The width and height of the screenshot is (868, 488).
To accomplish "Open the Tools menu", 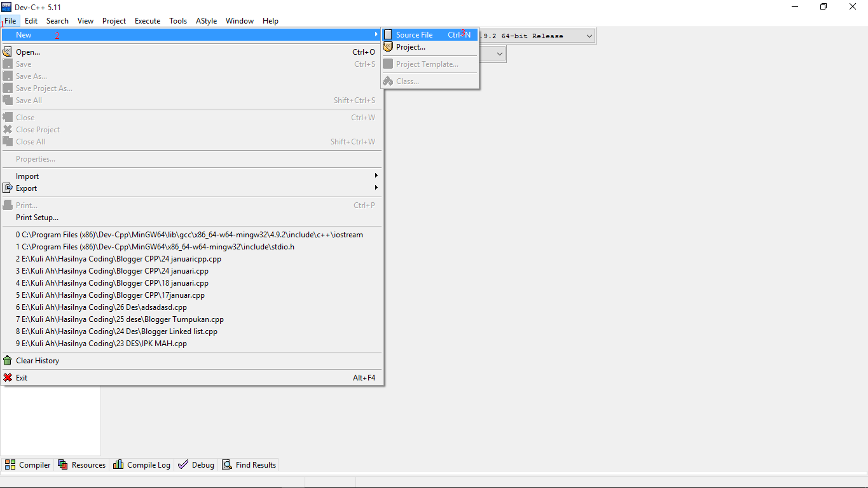I will (178, 20).
